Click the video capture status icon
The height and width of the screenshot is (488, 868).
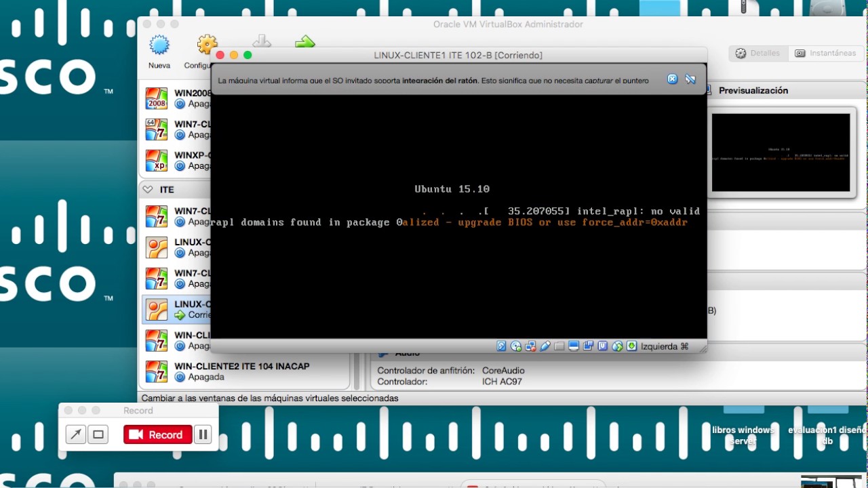[588, 346]
